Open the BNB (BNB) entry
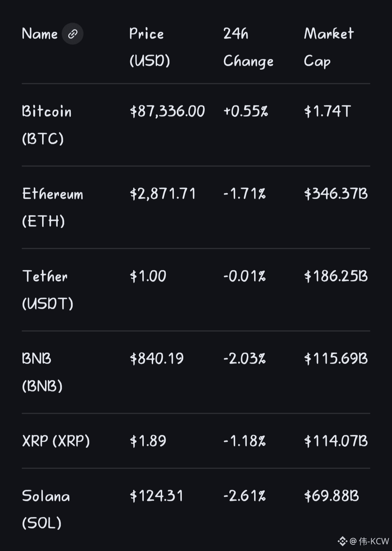 point(42,372)
